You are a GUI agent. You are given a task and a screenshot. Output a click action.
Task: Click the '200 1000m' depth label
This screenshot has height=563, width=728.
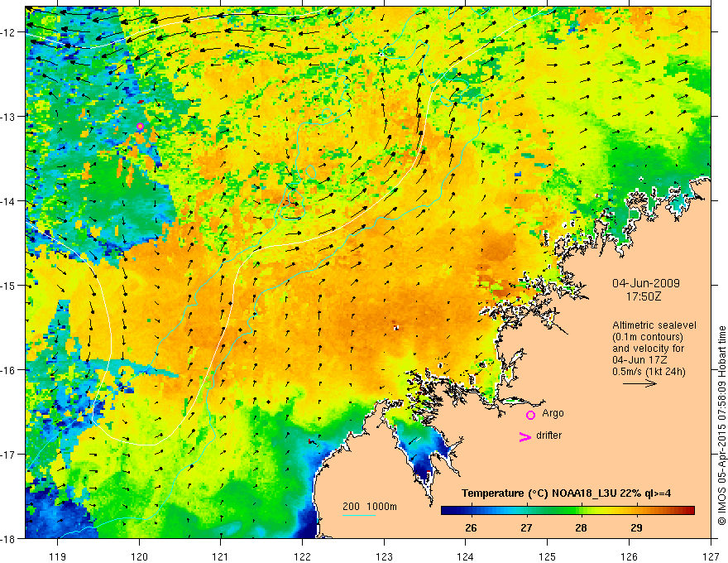coord(370,507)
